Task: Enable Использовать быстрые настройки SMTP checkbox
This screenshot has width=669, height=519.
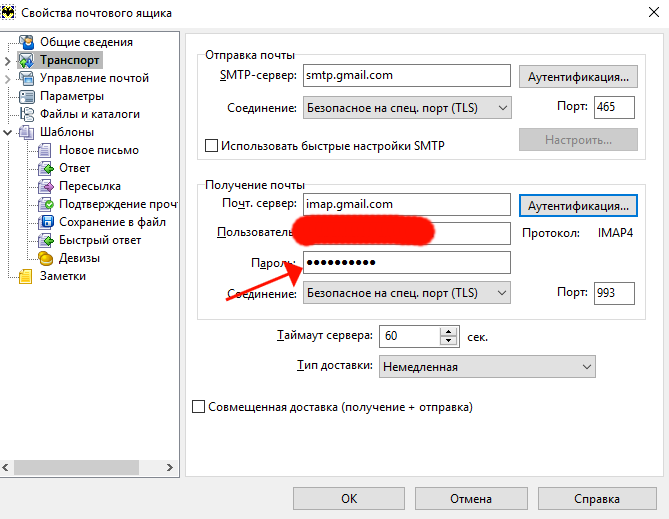Action: [211, 146]
